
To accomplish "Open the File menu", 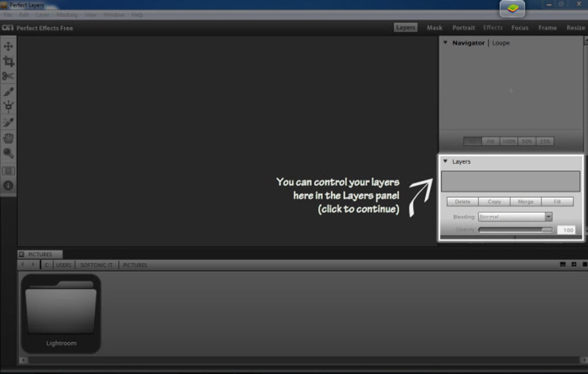I will click(x=8, y=14).
